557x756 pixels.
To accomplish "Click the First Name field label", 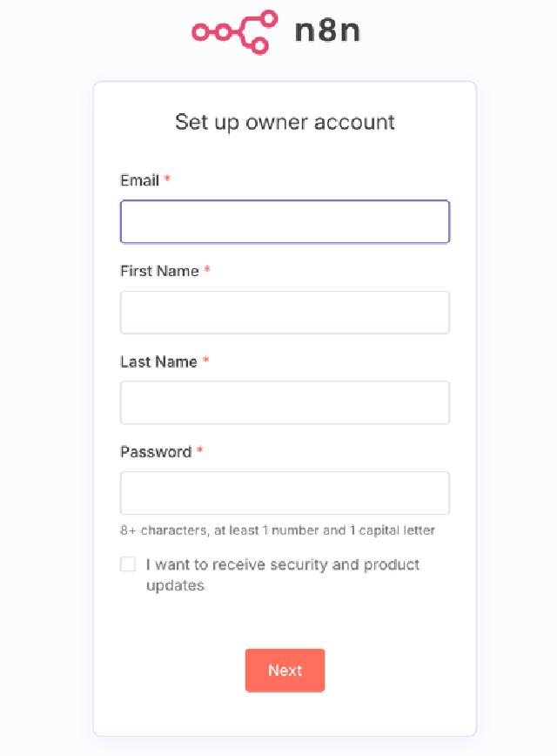I will pyautogui.click(x=159, y=271).
